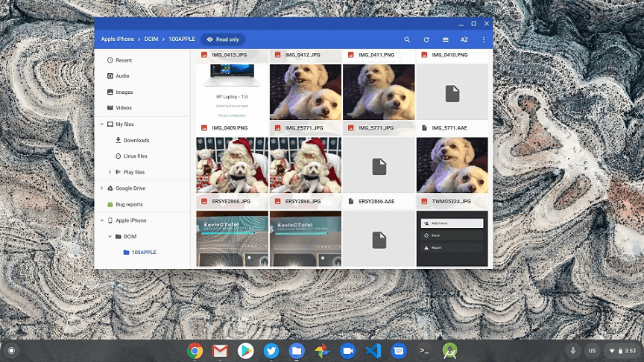The image size is (644, 362).
Task: Select the Videos sidebar item
Action: pyautogui.click(x=123, y=108)
